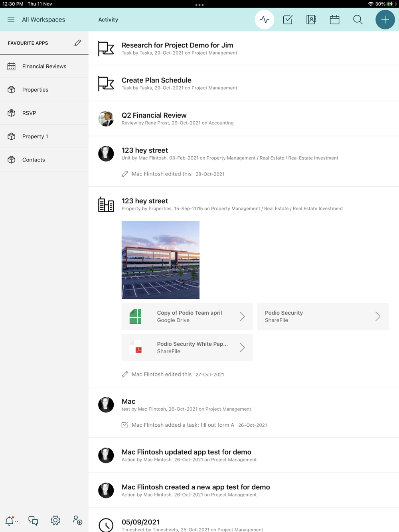
Task: Open the settings gear icon
Action: click(55, 520)
